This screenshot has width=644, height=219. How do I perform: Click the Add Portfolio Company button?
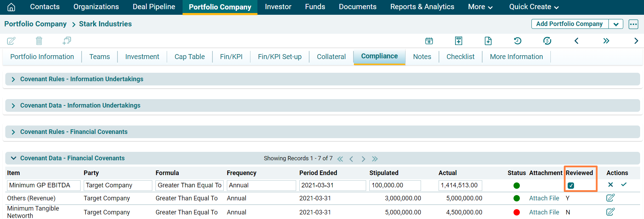pos(569,24)
